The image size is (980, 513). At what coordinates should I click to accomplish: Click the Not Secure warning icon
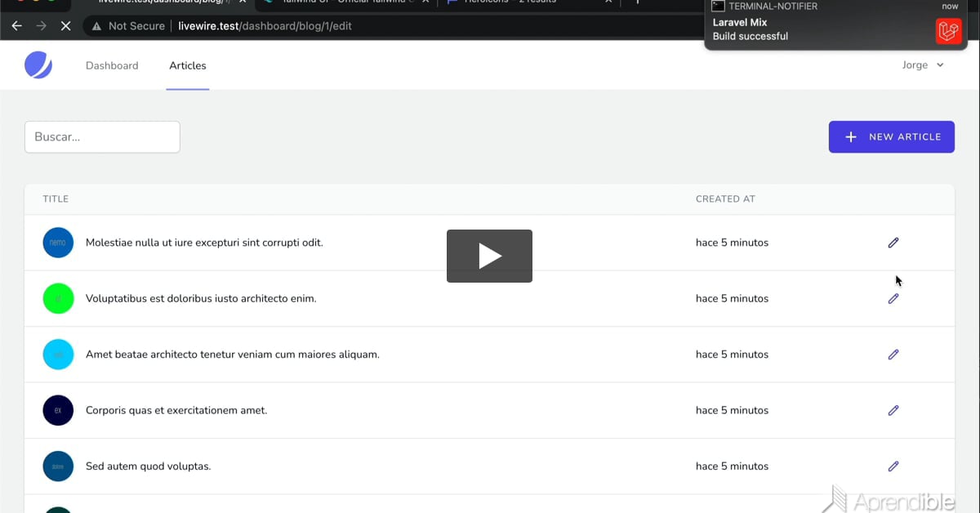[96, 26]
